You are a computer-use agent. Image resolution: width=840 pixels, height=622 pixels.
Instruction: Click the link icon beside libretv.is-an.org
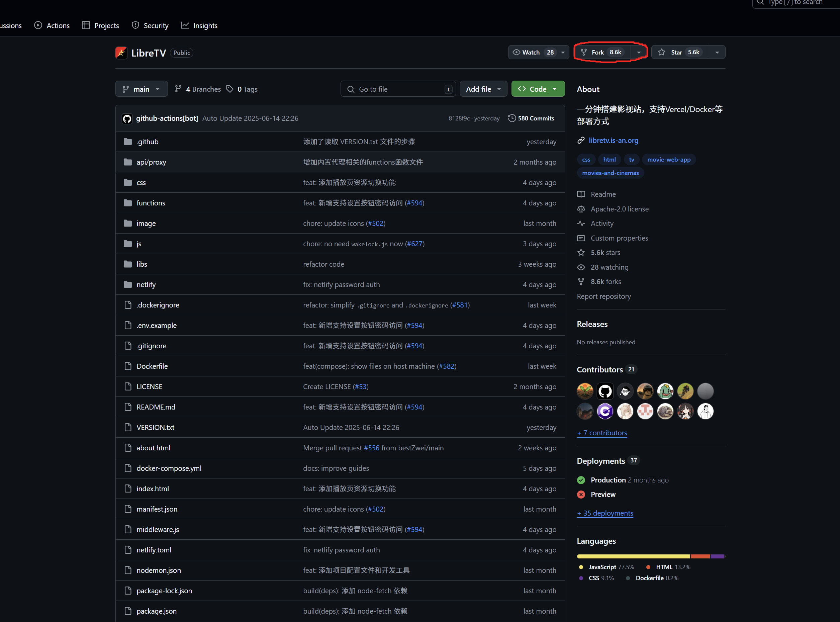pos(581,141)
